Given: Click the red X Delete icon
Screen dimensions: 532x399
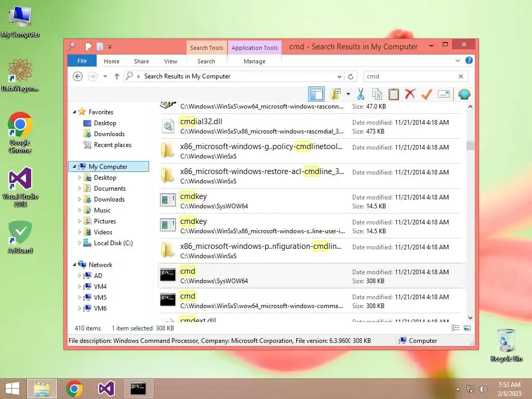Looking at the screenshot, I should [410, 94].
